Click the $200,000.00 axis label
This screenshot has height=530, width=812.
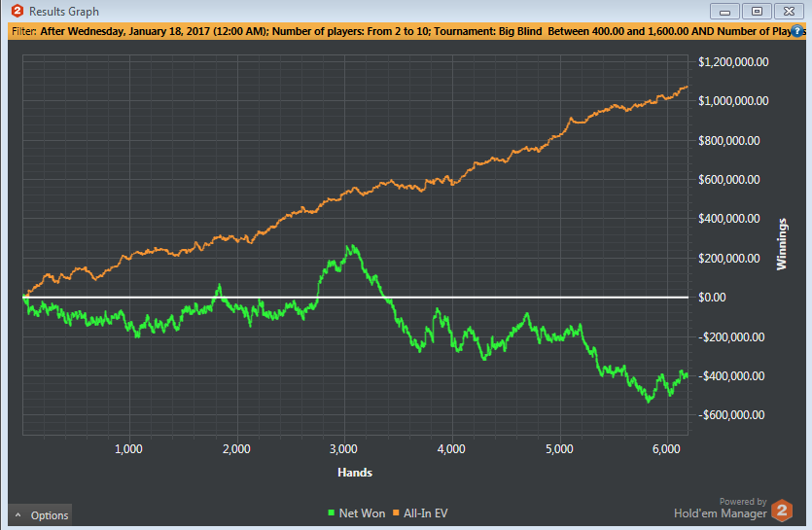tap(729, 259)
